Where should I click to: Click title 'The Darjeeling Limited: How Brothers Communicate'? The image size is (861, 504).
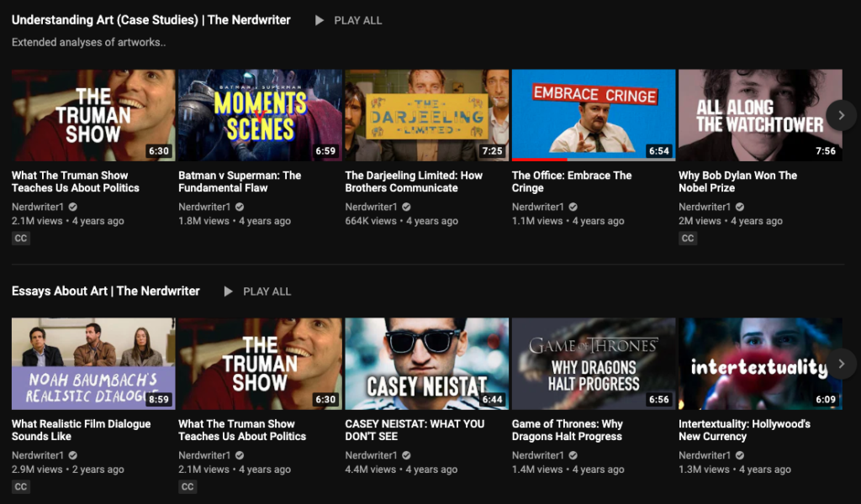[x=414, y=181]
